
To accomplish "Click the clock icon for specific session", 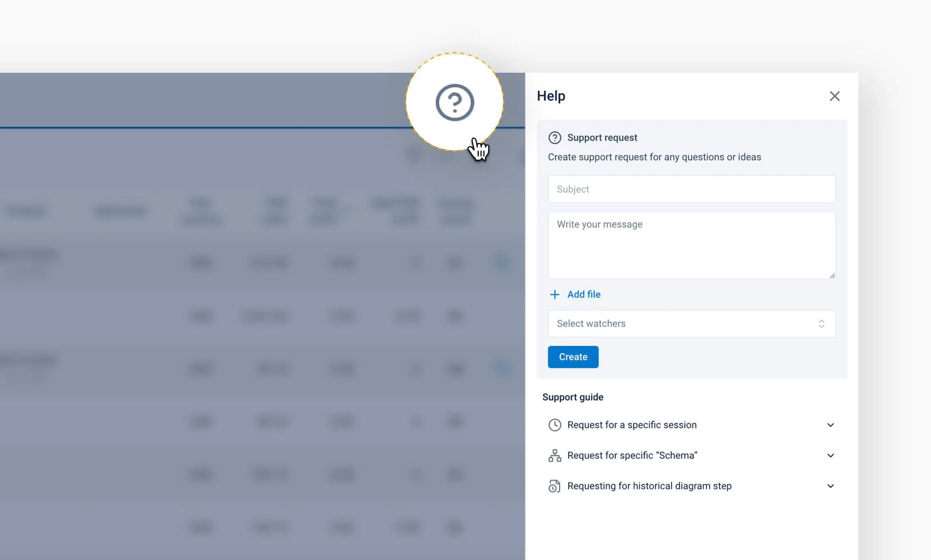I will pyautogui.click(x=554, y=425).
